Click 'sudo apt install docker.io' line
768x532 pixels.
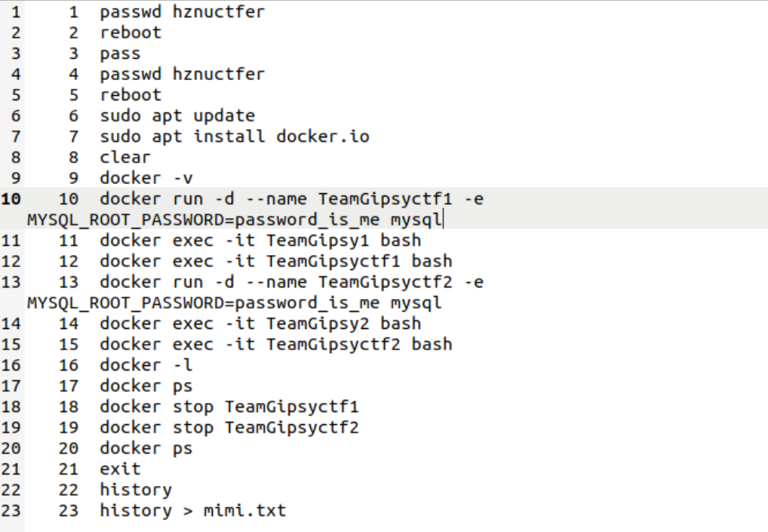(235, 137)
